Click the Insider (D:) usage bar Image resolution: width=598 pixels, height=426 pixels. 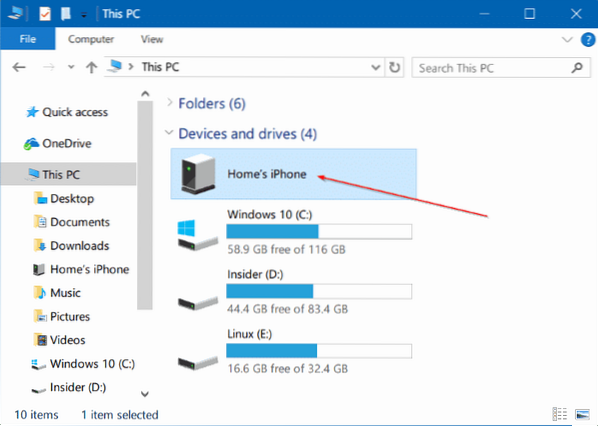point(319,291)
